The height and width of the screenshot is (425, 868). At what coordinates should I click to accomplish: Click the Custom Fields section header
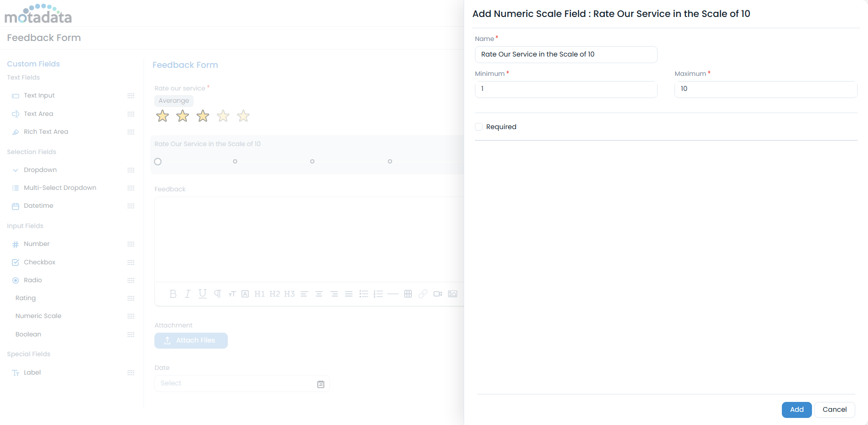33,64
